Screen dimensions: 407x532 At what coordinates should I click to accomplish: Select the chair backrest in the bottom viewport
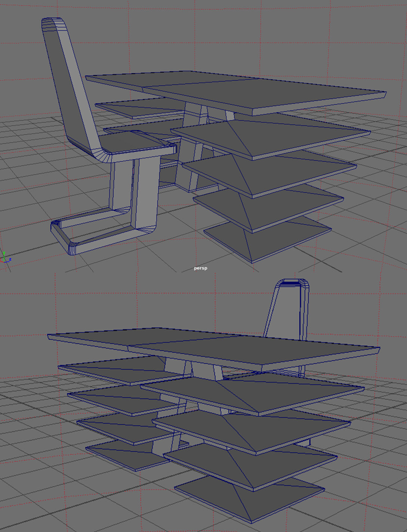coord(288,310)
